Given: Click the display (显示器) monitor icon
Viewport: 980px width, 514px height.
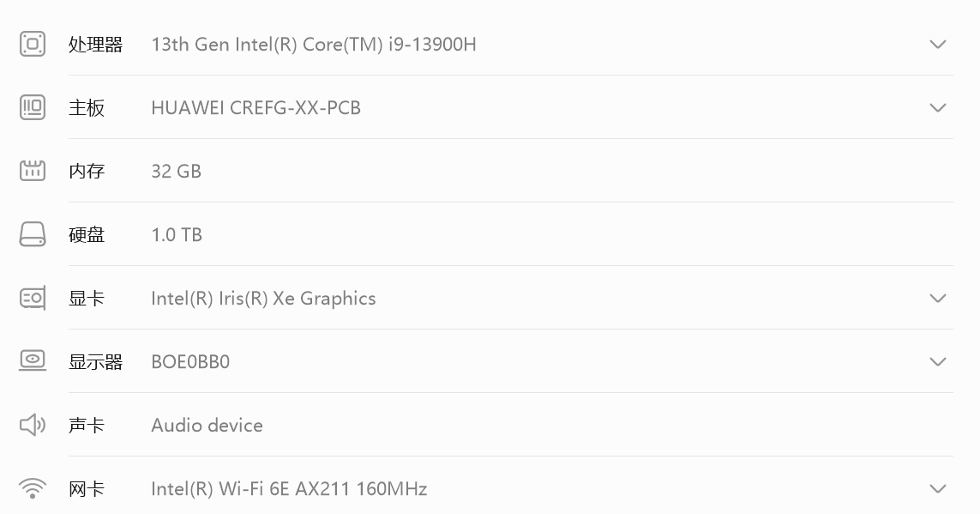Looking at the screenshot, I should pyautogui.click(x=33, y=361).
